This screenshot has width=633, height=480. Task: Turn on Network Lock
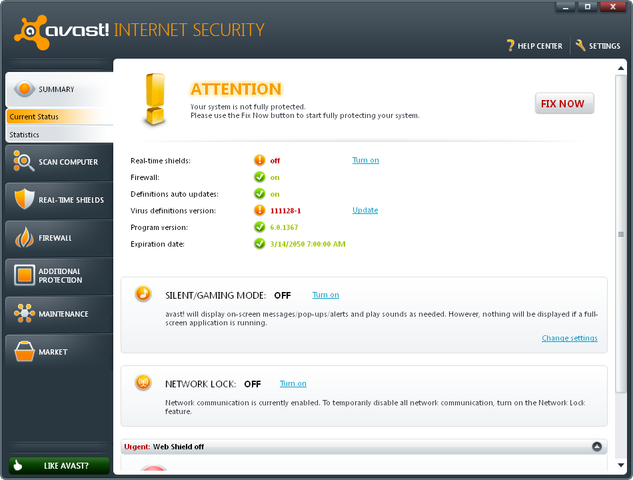pos(293,383)
